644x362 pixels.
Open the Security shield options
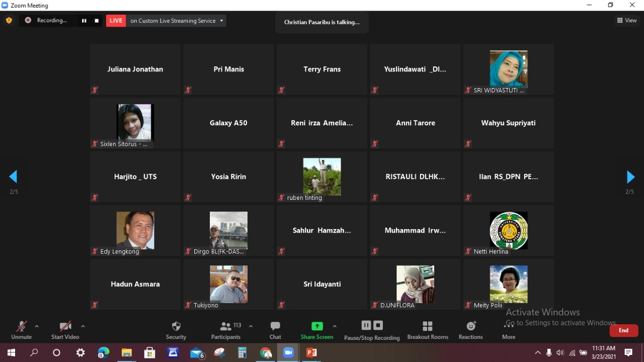pos(176,330)
